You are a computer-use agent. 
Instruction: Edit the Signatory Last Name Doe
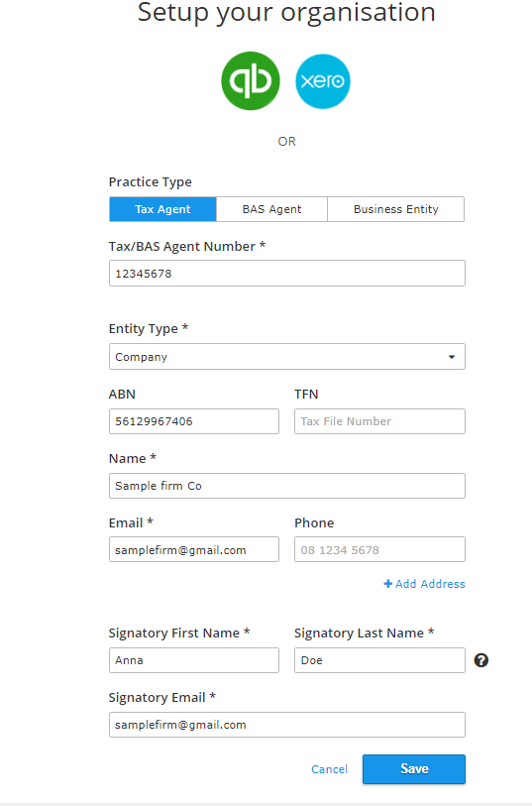tap(380, 660)
